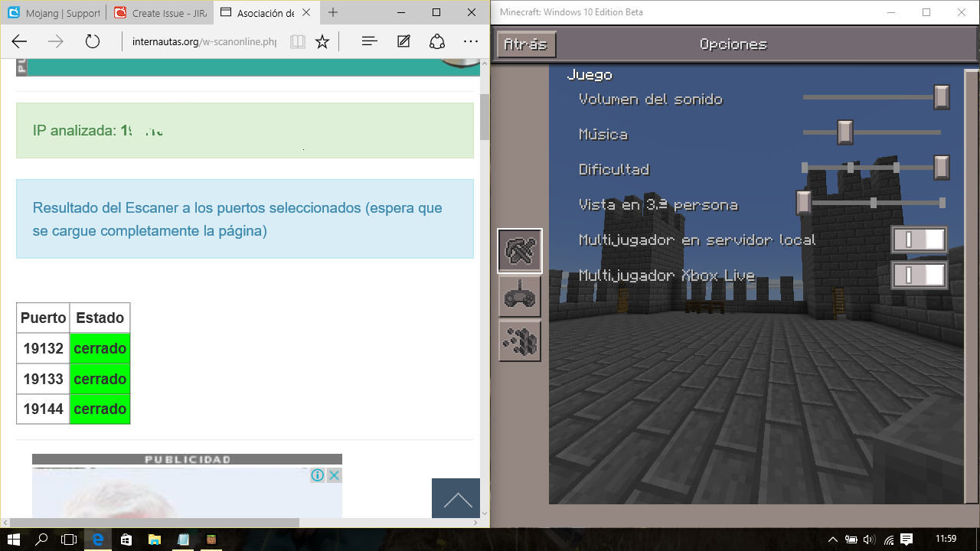
Task: Open a new tab in Edge
Action: pyautogui.click(x=333, y=13)
